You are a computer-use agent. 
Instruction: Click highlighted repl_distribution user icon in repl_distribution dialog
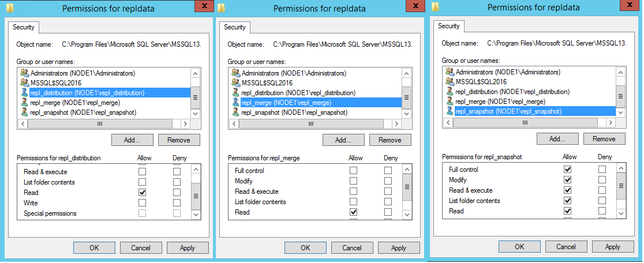[24, 92]
